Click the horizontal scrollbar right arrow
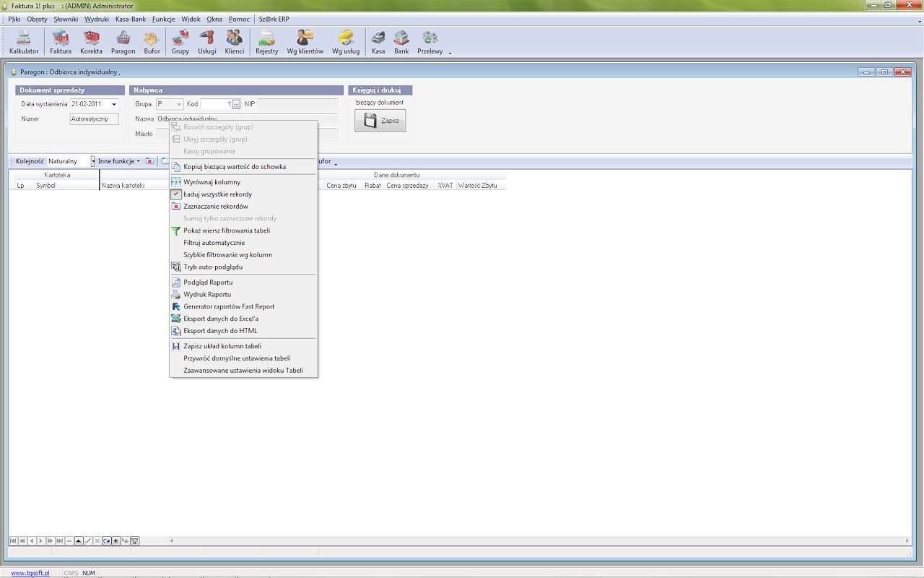Viewport: 924px width, 578px height. 907,540
